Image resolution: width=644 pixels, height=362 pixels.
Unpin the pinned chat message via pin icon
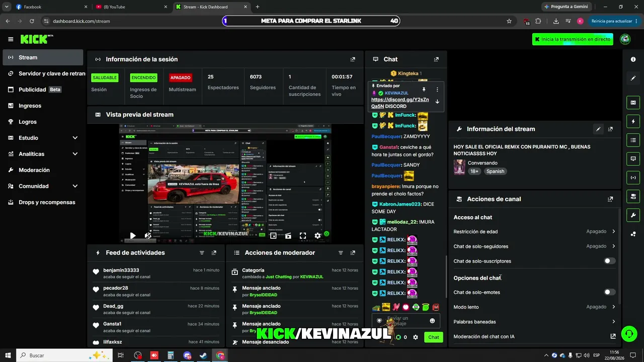tap(424, 89)
